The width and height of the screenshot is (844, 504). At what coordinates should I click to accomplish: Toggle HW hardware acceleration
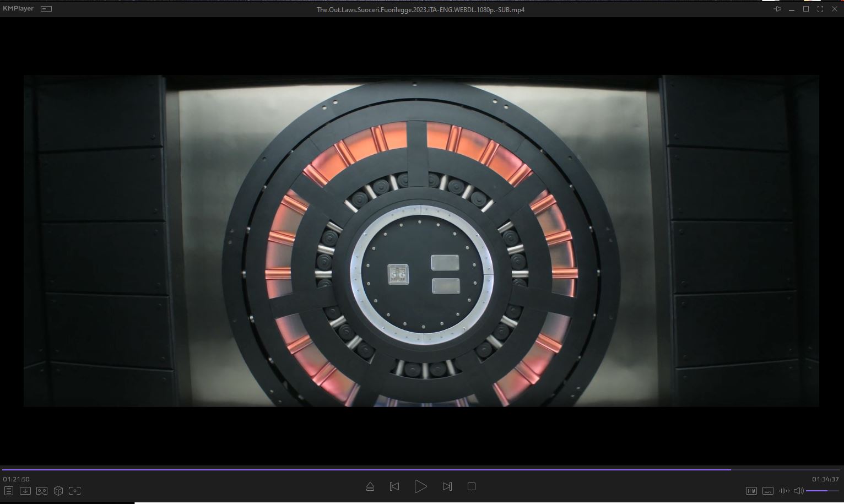coord(751,491)
